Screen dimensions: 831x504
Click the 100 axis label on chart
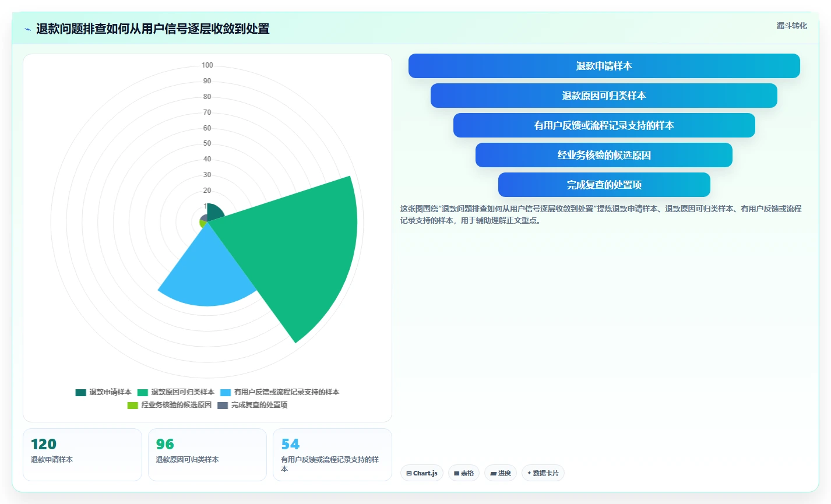207,65
